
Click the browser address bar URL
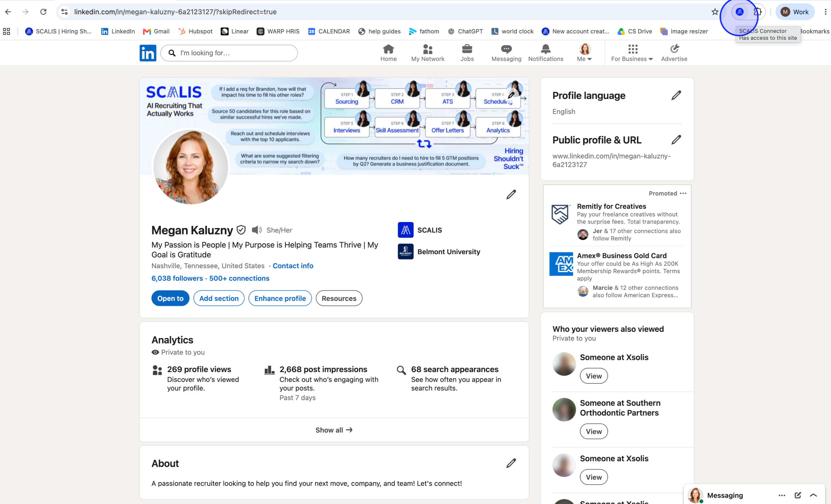tap(175, 12)
